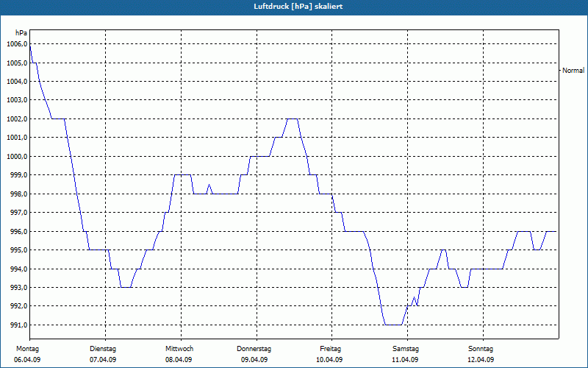Click the date 11.04.09
588x368 pixels.
405,360
